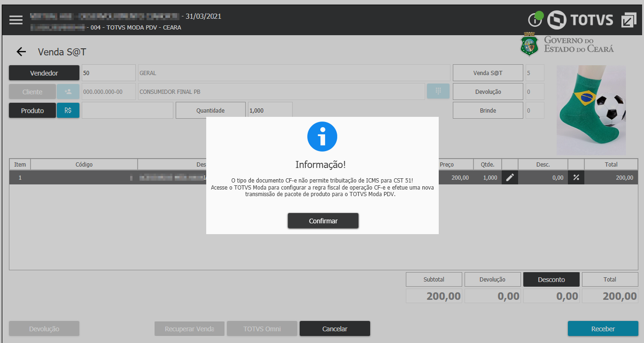Click the Brinde count field showing 0
The height and width of the screenshot is (343, 644).
pos(535,110)
